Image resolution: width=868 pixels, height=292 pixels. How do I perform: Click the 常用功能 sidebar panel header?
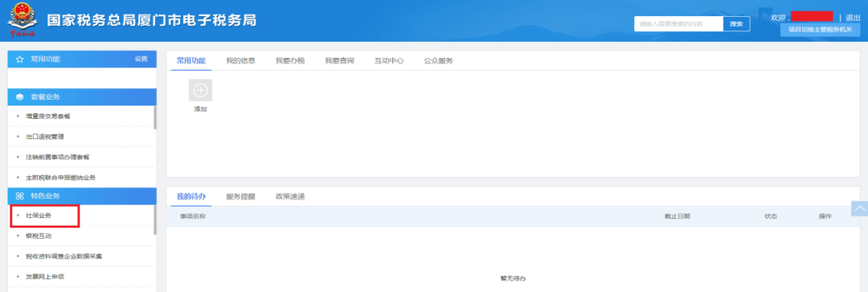[82, 60]
